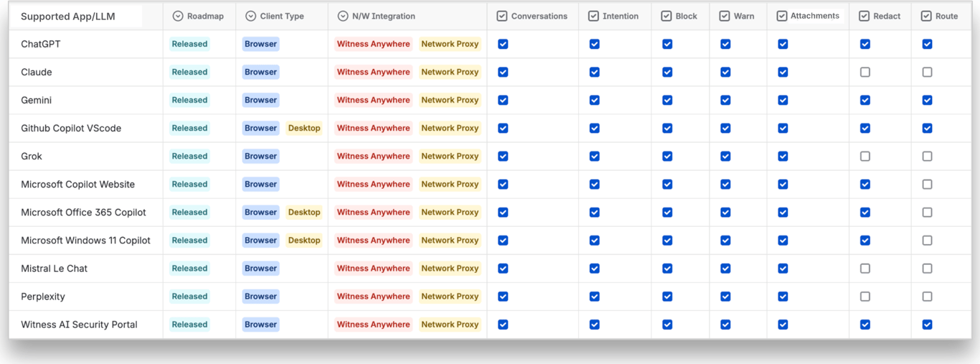
Task: Enable Redact for Mistral Le Chat
Action: pyautogui.click(x=865, y=269)
